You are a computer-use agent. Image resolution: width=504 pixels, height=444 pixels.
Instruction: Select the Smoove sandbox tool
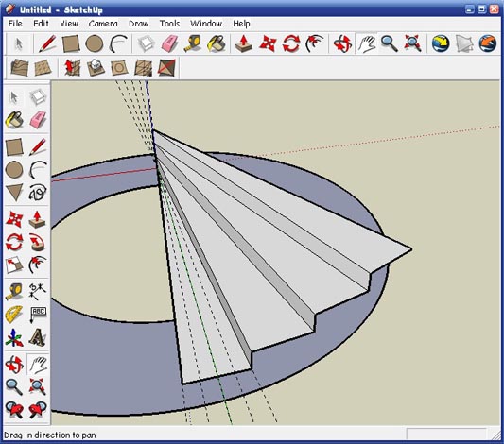(x=72, y=67)
